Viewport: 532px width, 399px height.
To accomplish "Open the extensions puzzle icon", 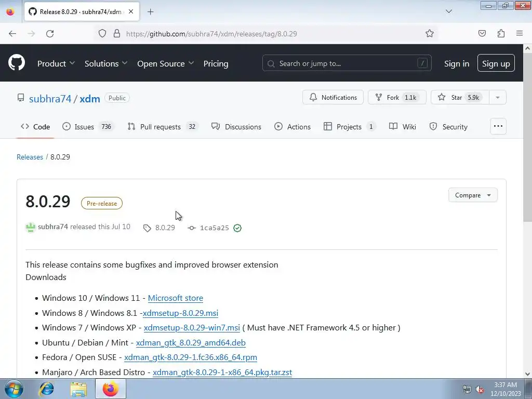I will tap(501, 34).
